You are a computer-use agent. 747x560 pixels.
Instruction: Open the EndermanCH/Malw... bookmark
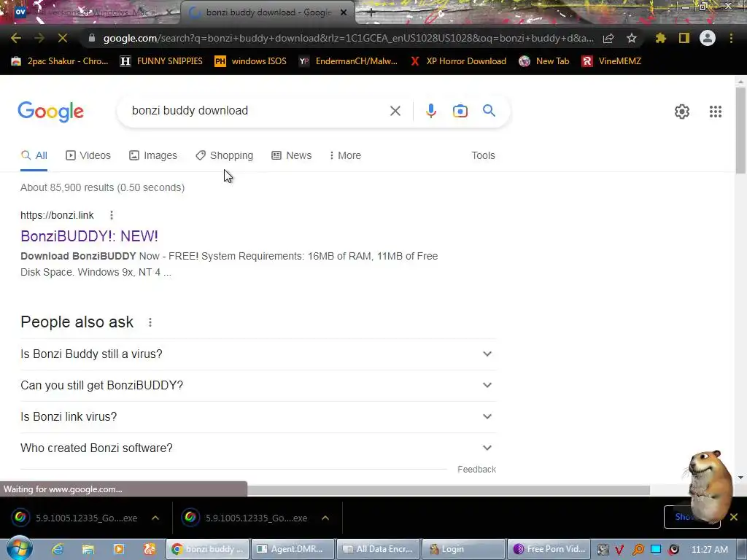(x=348, y=61)
